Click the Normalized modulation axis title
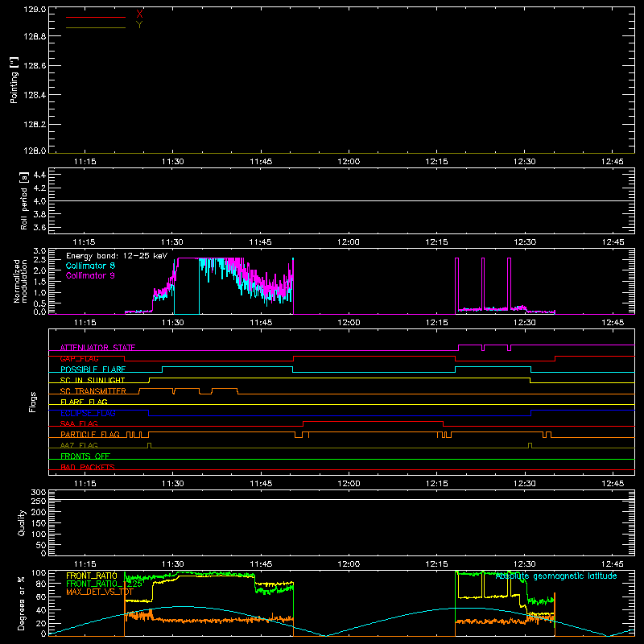644x644 pixels. pos(20,281)
